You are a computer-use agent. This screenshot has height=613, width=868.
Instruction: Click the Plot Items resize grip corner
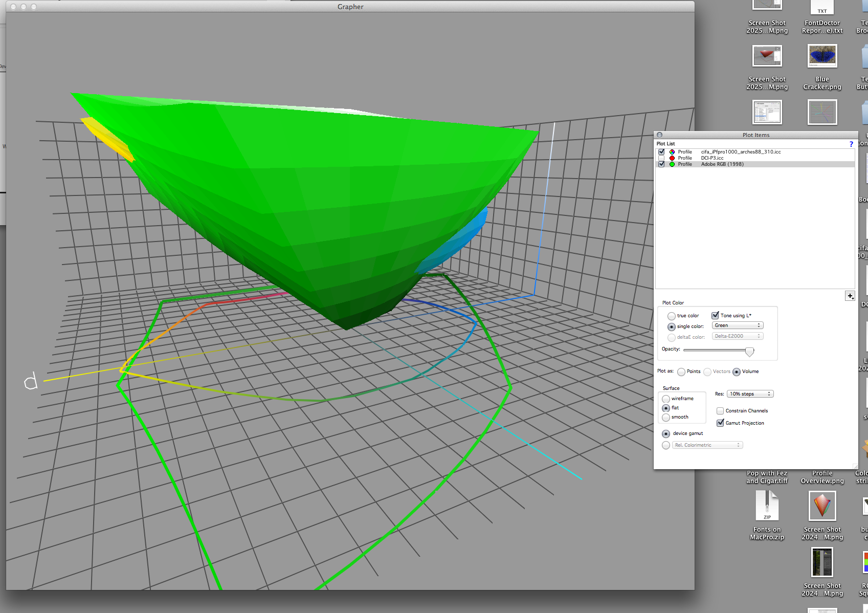point(855,466)
